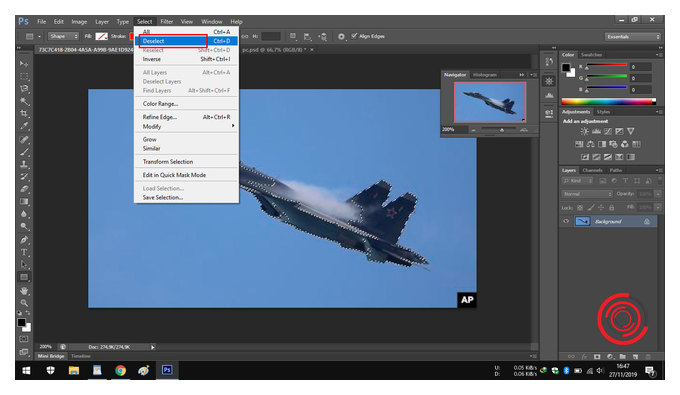Open the Kind layer filter dropdown
Image resolution: width=680 pixels, height=395 pixels.
577,181
